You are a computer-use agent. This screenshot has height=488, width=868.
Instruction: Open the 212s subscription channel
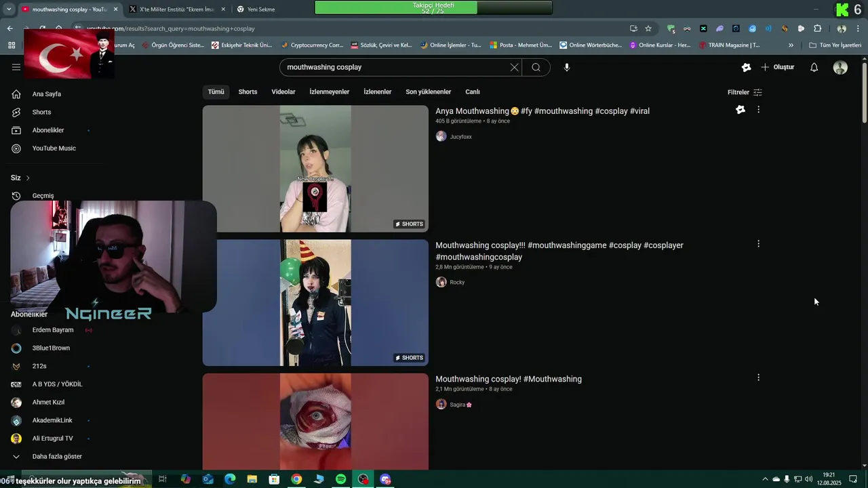39,366
